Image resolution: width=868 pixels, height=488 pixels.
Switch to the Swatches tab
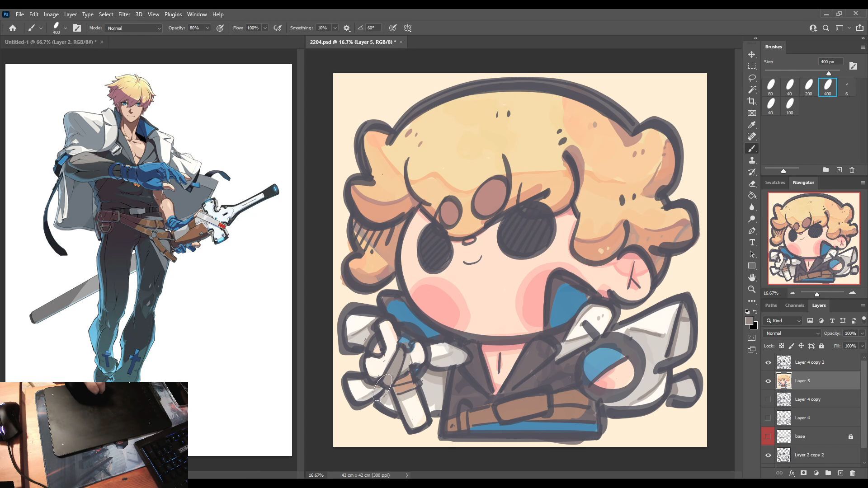point(775,183)
